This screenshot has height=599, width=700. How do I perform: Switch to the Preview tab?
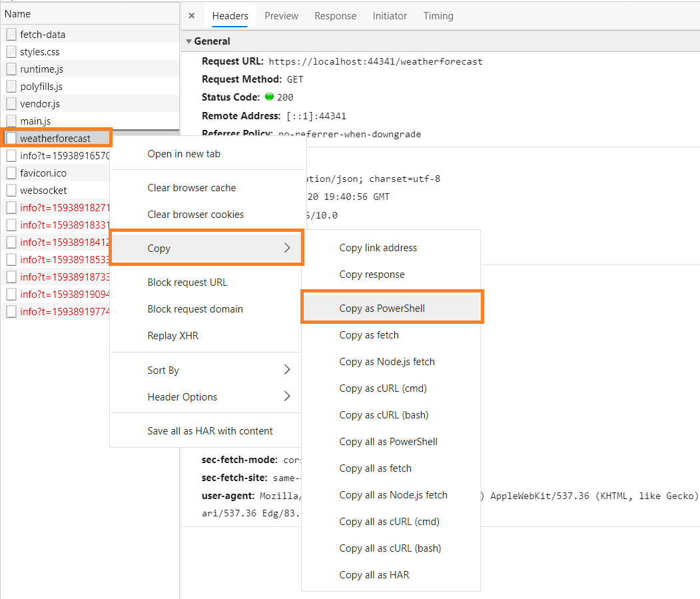click(x=280, y=15)
